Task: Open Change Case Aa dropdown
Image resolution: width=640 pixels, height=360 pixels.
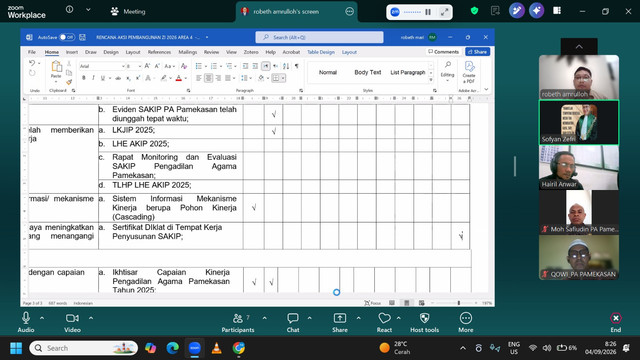Action: [x=169, y=66]
